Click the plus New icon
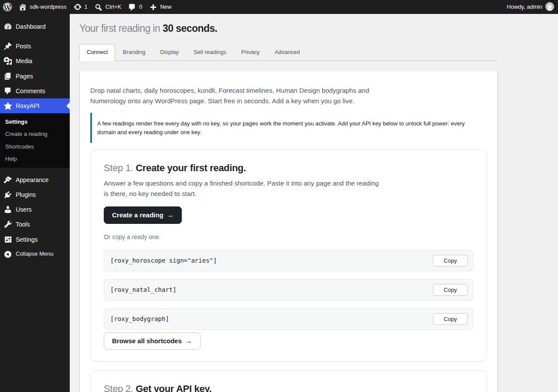Image resolution: width=558 pixels, height=392 pixels. pyautogui.click(x=153, y=7)
